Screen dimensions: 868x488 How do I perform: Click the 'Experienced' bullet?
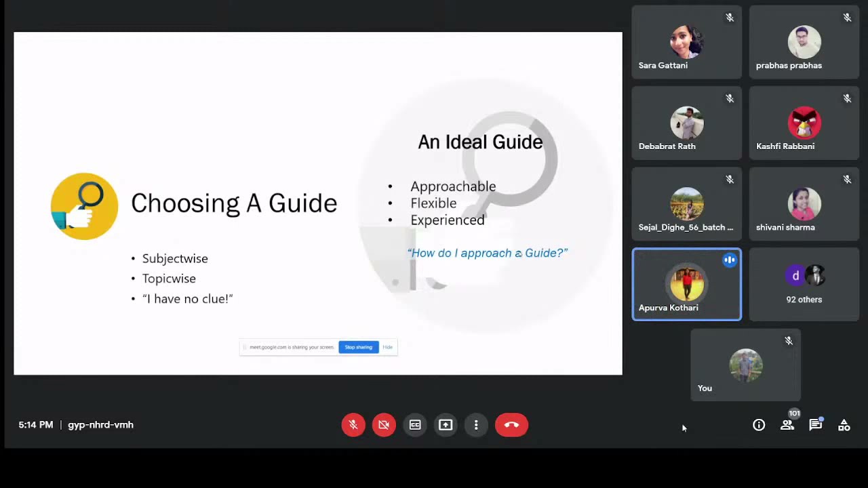[x=448, y=220]
